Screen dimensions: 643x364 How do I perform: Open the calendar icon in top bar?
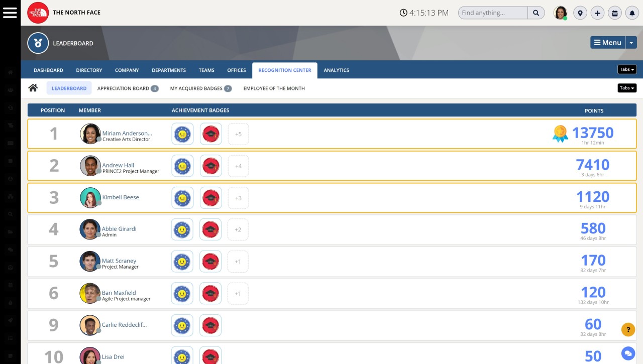click(614, 13)
